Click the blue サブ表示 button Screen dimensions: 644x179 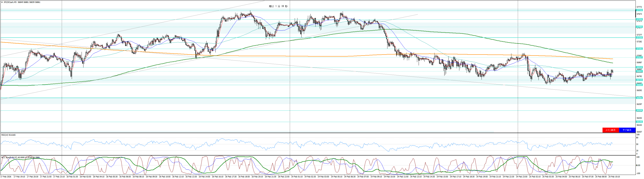click(x=627, y=130)
